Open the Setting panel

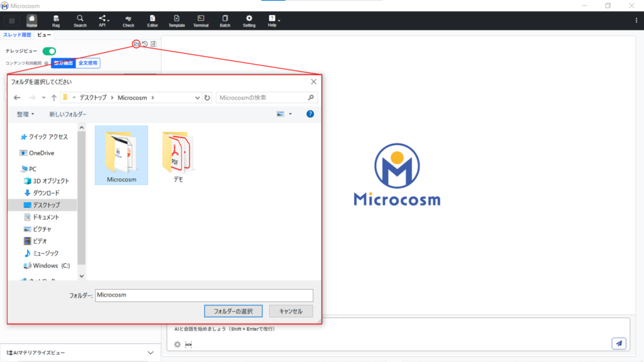click(249, 21)
